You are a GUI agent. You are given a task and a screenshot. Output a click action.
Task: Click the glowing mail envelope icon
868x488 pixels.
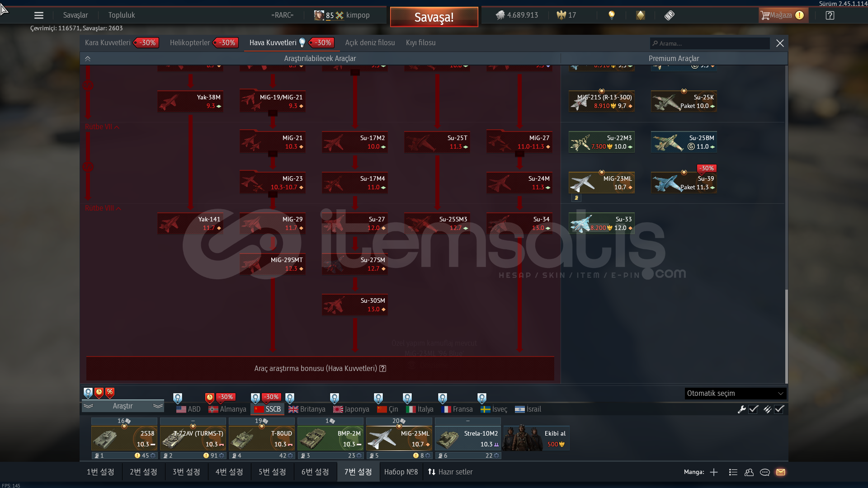pos(781,472)
